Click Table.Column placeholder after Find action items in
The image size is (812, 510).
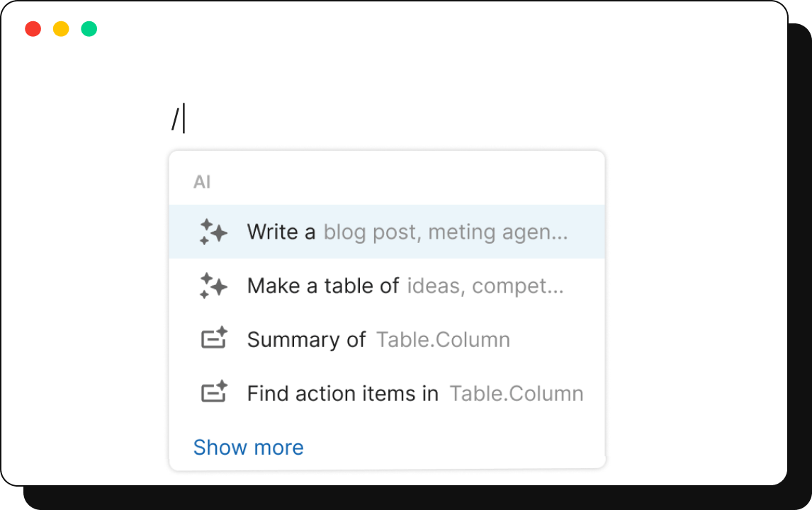click(517, 394)
